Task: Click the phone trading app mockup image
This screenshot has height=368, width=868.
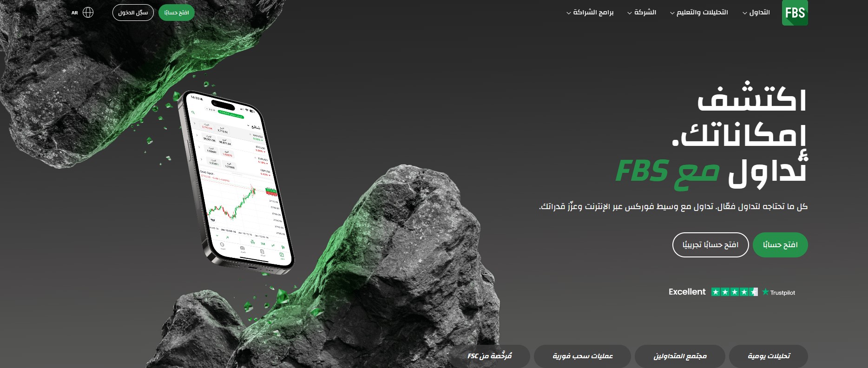Action: [x=237, y=182]
